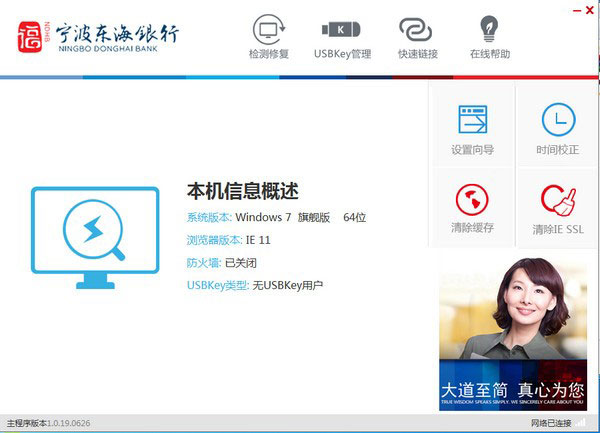Run the 清除IE SSL cleanup tile
600x433 pixels.
tap(558, 208)
